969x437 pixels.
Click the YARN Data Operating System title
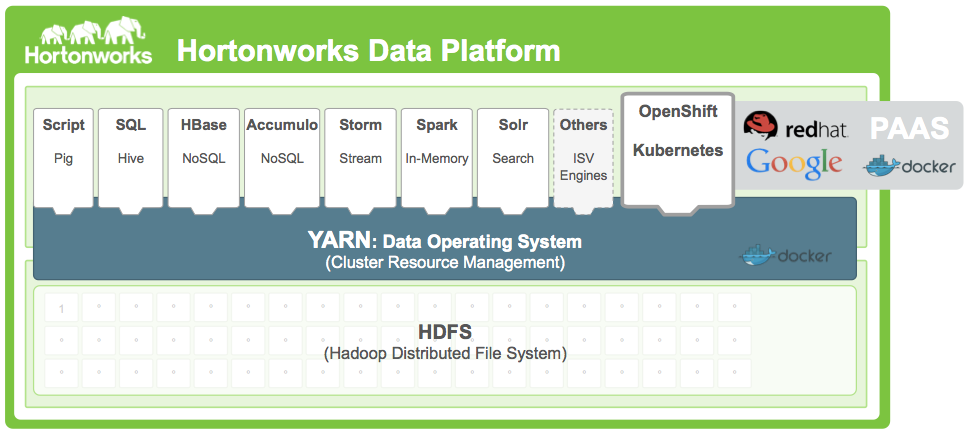click(x=444, y=241)
